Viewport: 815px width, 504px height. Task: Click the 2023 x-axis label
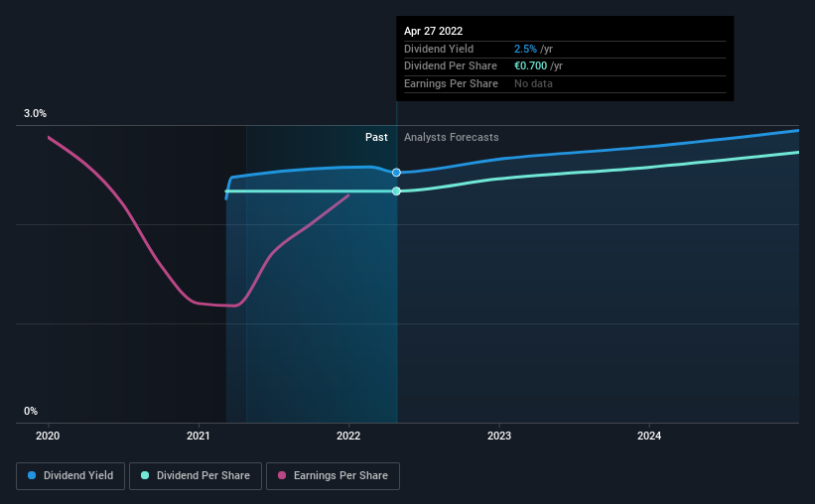499,436
